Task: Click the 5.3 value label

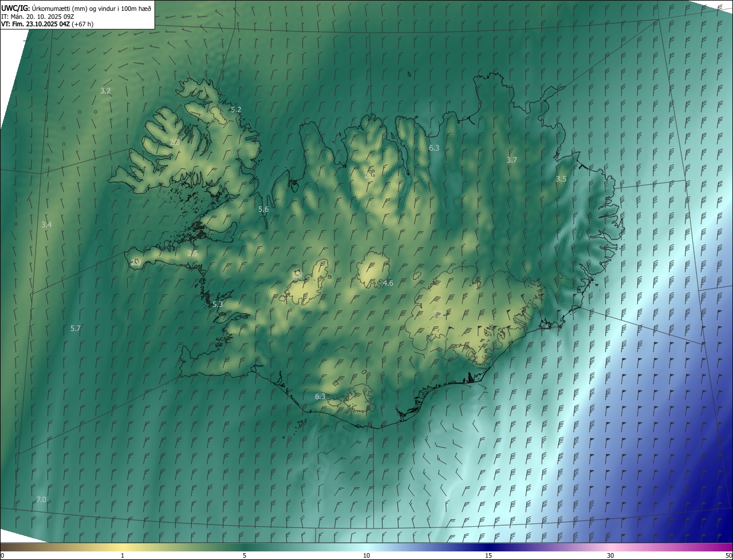Action: coord(218,305)
